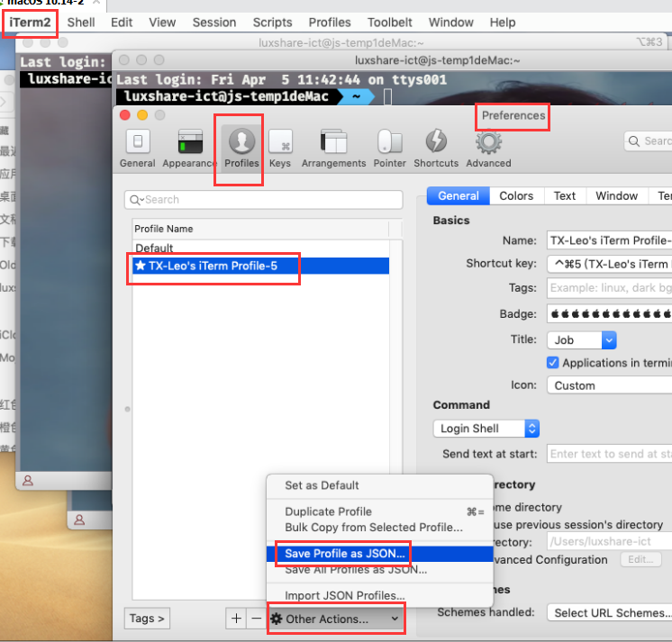Choose Set as Default menu item

[x=379, y=485]
